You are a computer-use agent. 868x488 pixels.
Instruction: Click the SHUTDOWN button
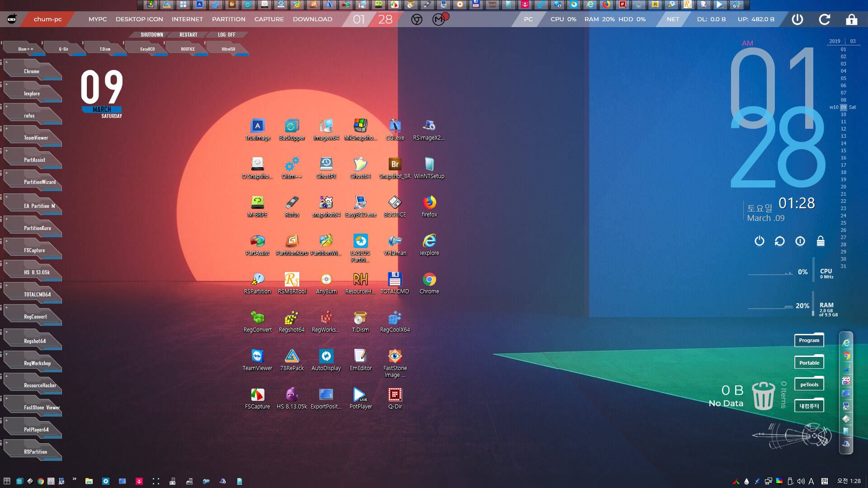pyautogui.click(x=151, y=35)
